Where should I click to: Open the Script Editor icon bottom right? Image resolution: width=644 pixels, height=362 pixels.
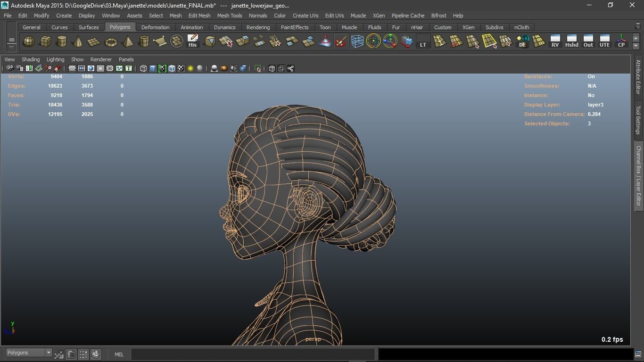[638, 354]
